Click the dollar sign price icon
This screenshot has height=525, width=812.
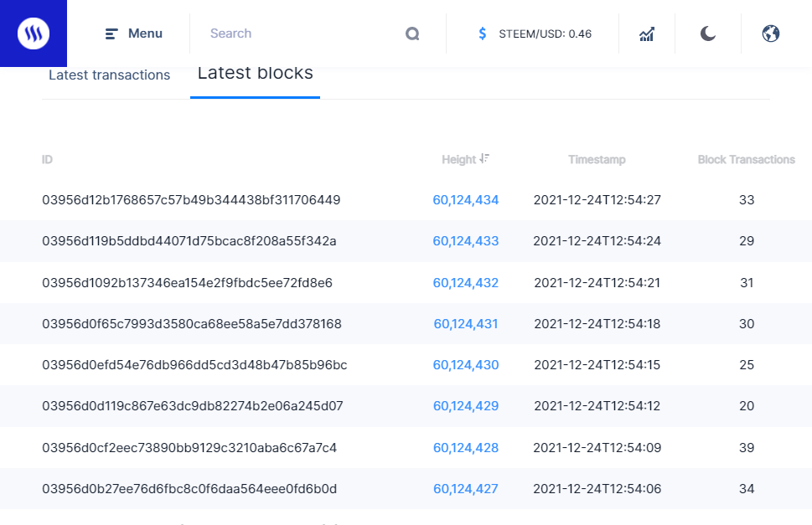point(482,33)
